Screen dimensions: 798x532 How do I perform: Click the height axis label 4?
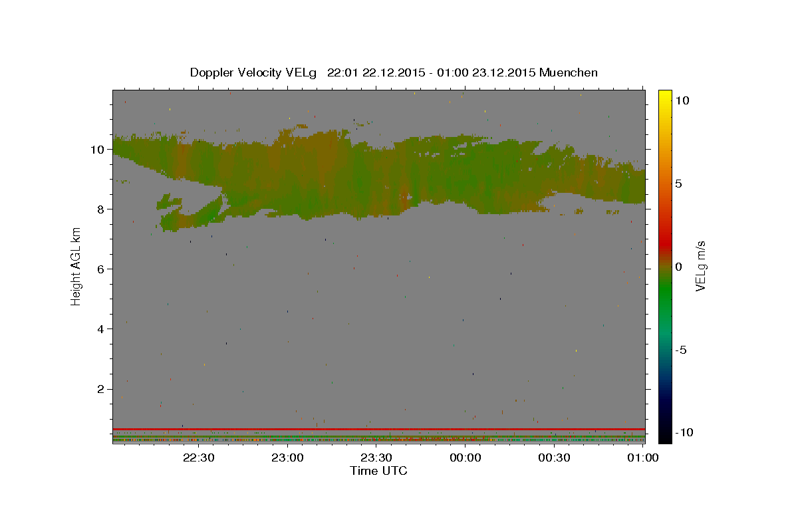tap(101, 329)
